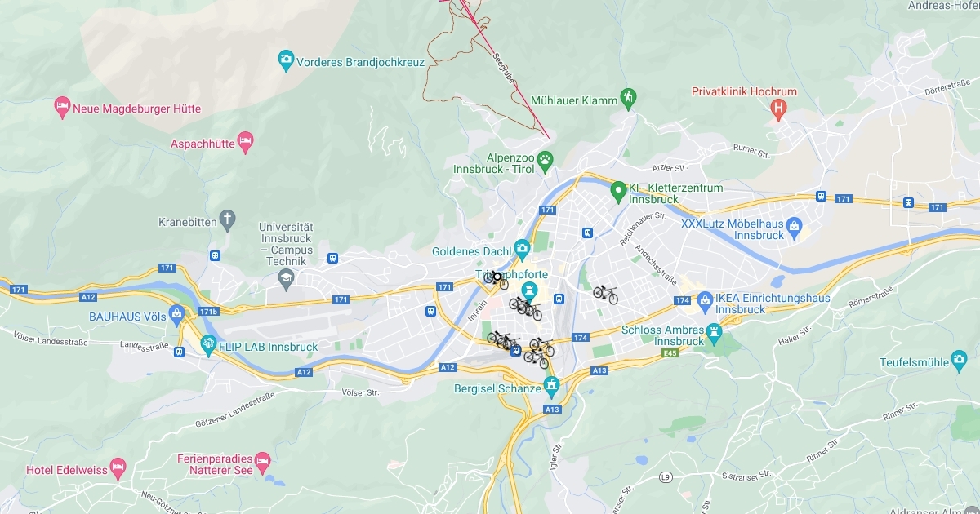Select the Mühlauer Klamm hiking marker
The width and height of the screenshot is (980, 514).
coord(627,98)
